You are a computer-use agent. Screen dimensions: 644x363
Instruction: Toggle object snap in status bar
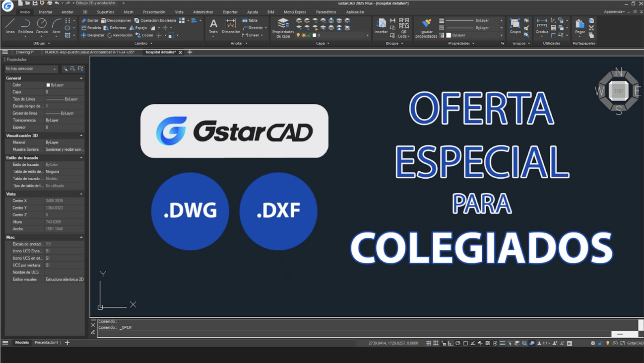coord(466,343)
